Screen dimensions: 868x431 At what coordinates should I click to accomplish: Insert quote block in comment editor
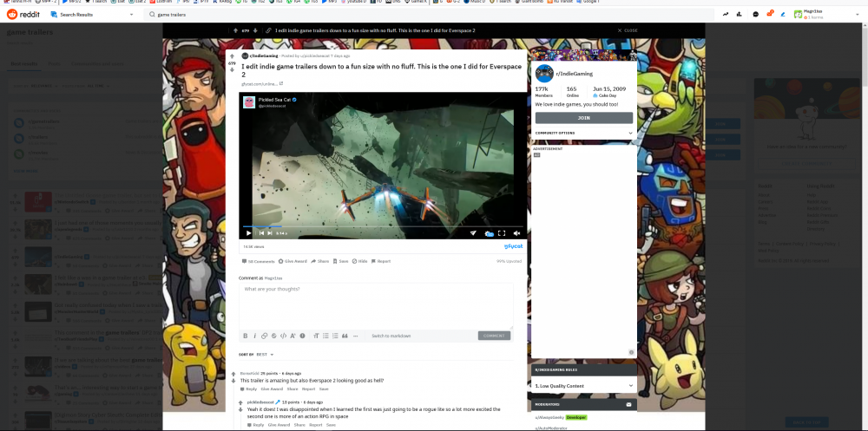pos(345,336)
